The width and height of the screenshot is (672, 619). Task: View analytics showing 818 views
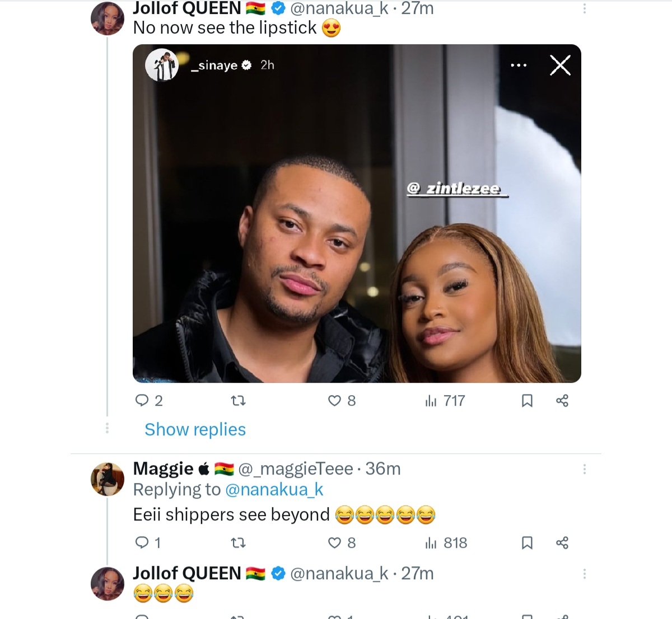[446, 543]
